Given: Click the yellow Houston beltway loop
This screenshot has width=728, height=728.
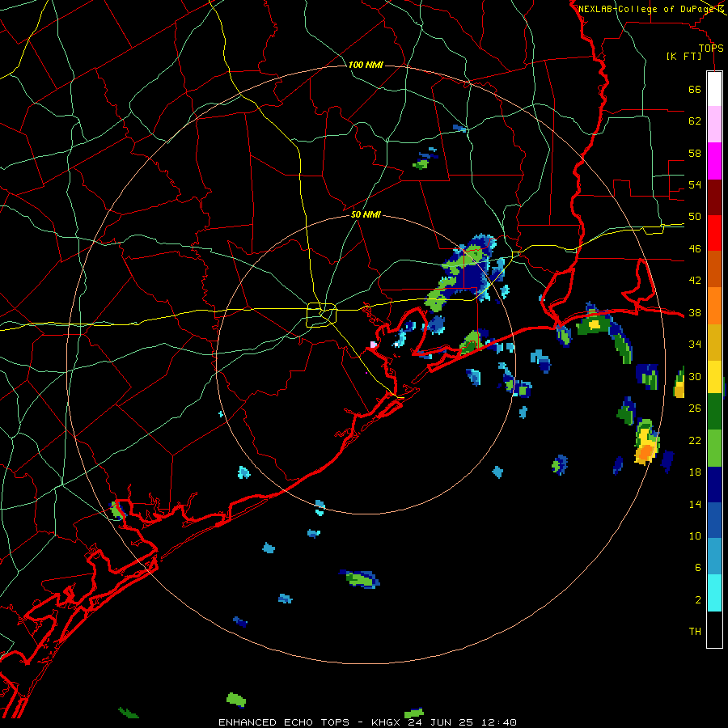Looking at the screenshot, I should click(x=321, y=315).
